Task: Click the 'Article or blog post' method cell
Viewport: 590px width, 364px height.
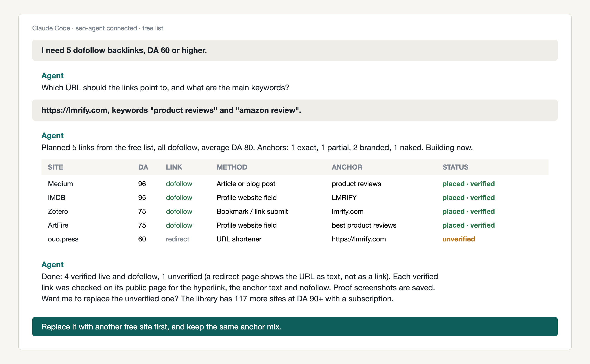Action: pyautogui.click(x=246, y=184)
